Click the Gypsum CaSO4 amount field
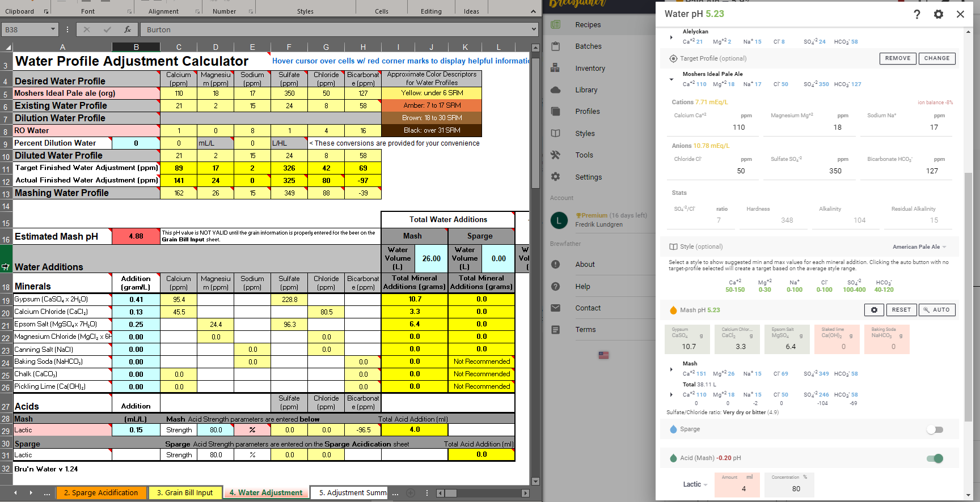The image size is (980, 502). (x=688, y=340)
